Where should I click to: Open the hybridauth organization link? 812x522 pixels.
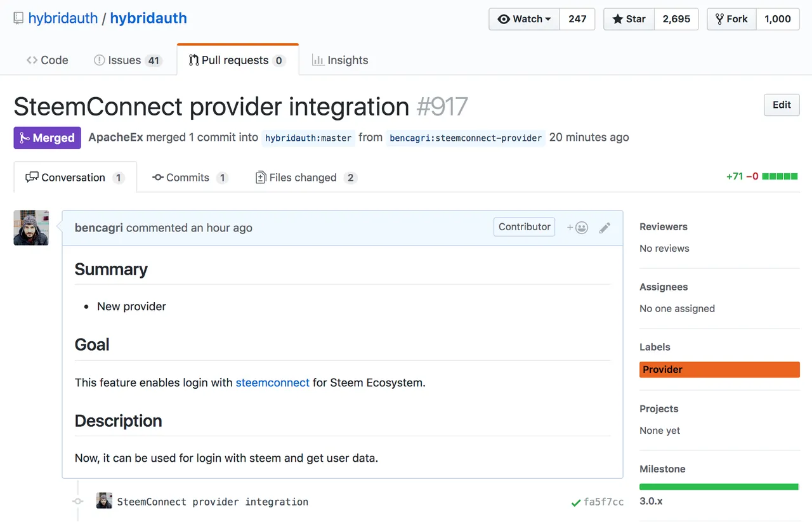point(63,18)
